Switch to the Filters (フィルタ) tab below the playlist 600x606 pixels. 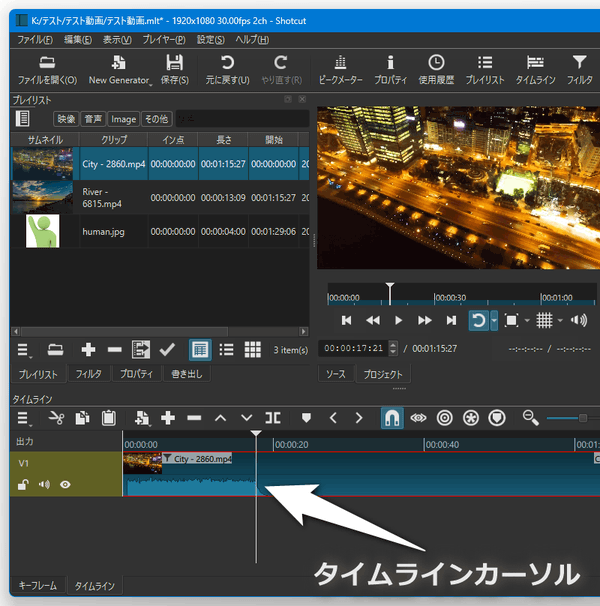coord(89,374)
